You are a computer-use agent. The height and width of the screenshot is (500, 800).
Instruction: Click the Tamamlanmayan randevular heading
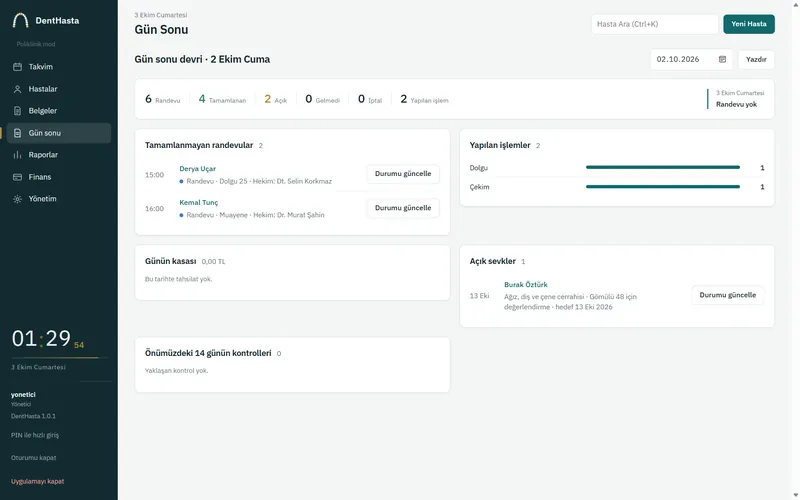tap(199, 145)
